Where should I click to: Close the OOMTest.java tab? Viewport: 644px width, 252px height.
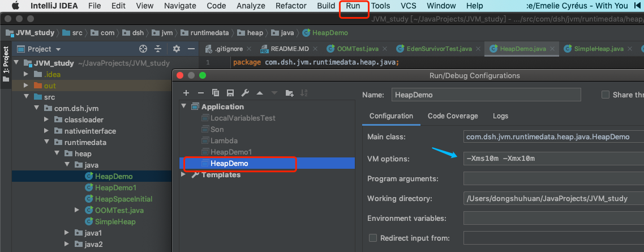coord(385,49)
